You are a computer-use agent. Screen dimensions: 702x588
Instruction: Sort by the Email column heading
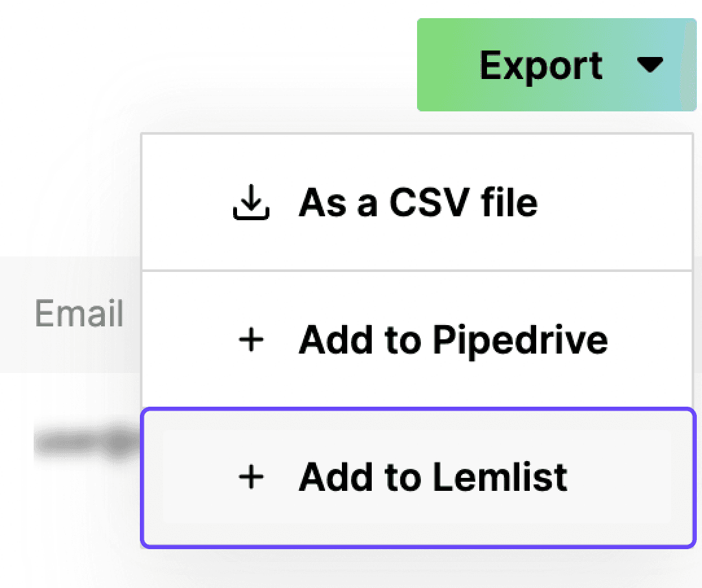[79, 315]
